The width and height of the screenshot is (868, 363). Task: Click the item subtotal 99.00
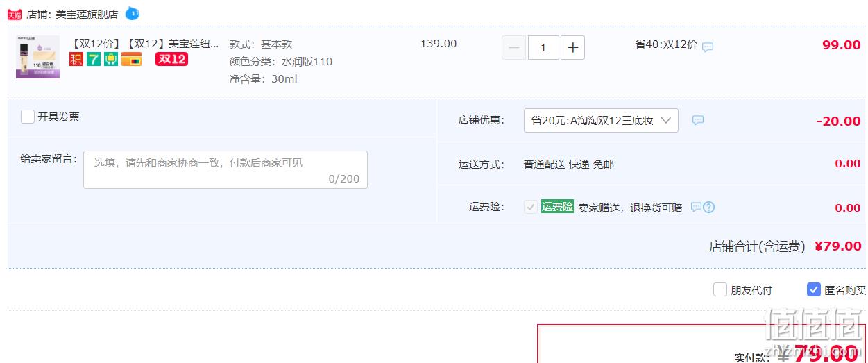tap(842, 45)
